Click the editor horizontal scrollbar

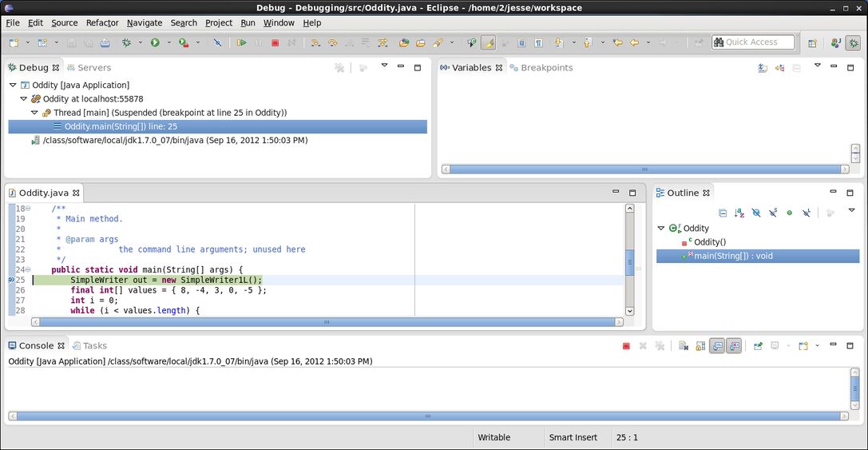(x=327, y=322)
